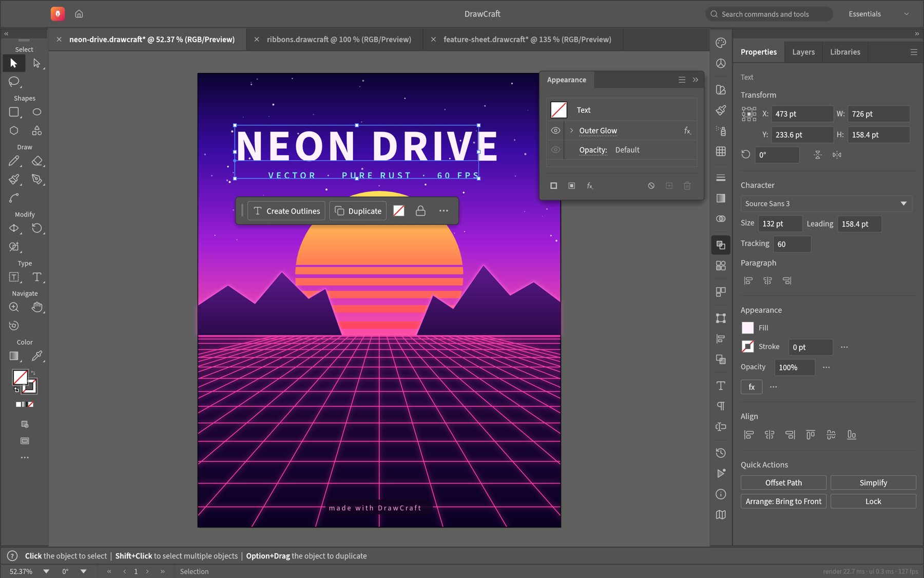924x578 pixels.
Task: Collapse the Appearance floating panel
Action: [696, 80]
